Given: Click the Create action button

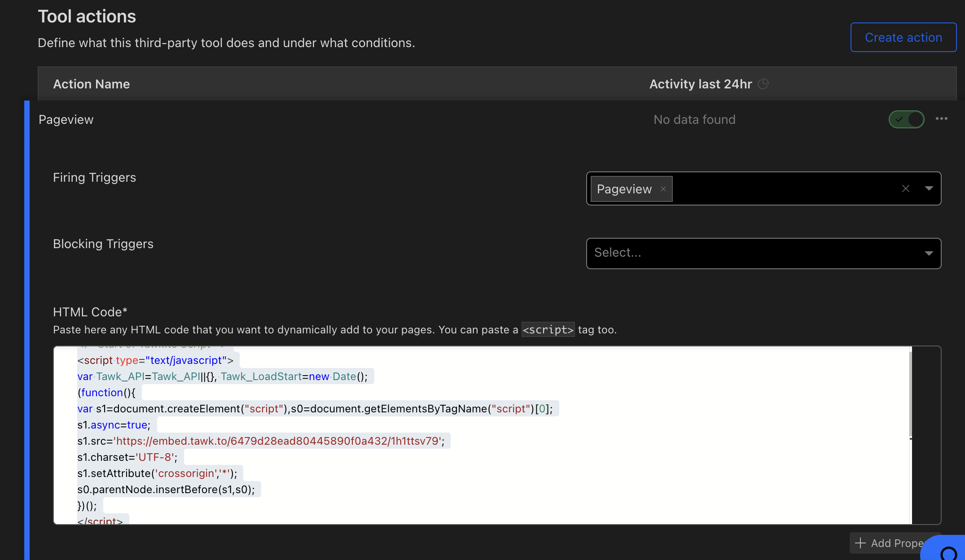Looking at the screenshot, I should (903, 37).
